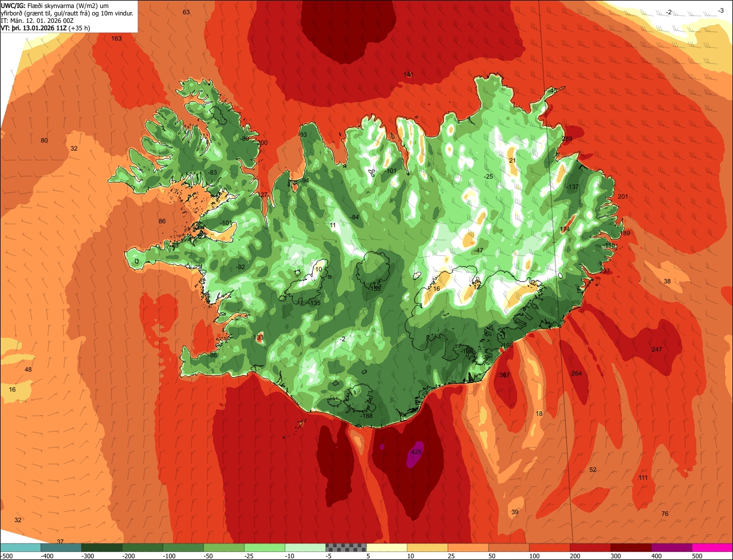The height and width of the screenshot is (560, 733).
Task: Click the 307 value near the southeast coast
Action: click(505, 375)
